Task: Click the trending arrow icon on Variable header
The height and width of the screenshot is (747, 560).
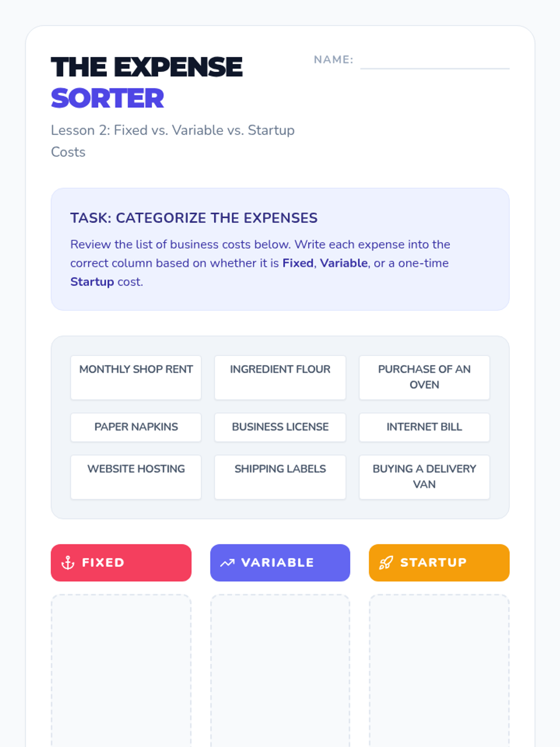Action: point(227,563)
